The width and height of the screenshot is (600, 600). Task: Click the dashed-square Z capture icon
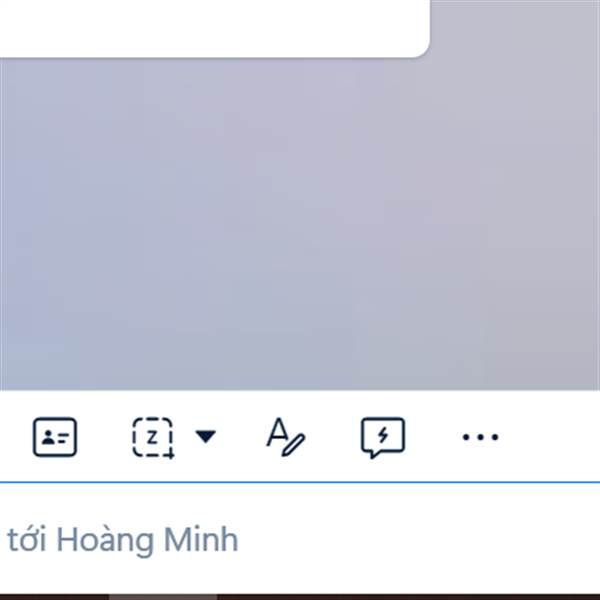[153, 437]
